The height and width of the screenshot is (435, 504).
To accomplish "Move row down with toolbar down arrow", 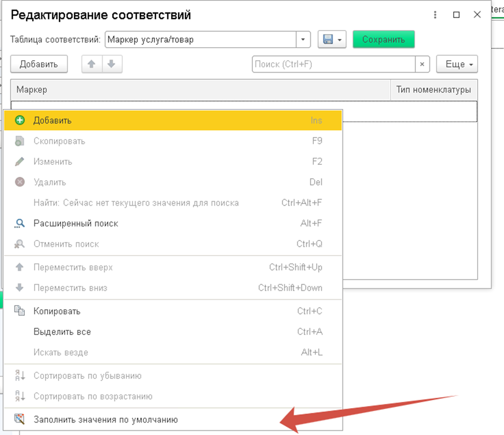I will pyautogui.click(x=111, y=64).
